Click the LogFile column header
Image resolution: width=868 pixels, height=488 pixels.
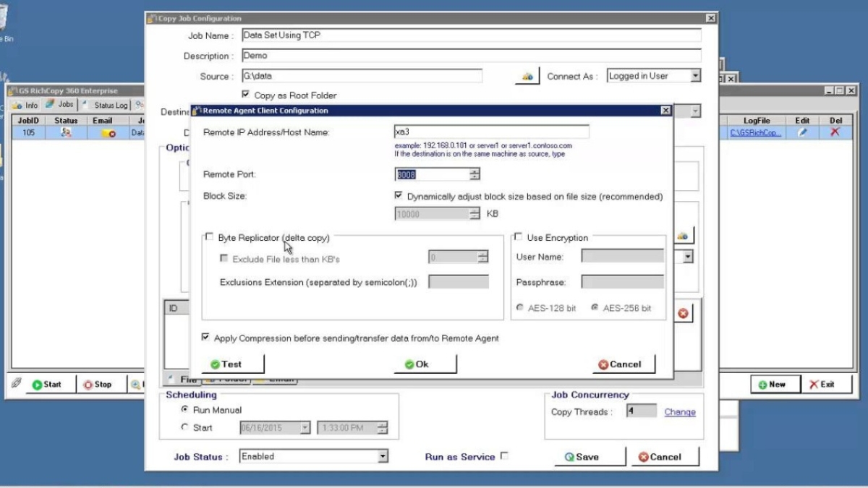click(757, 121)
